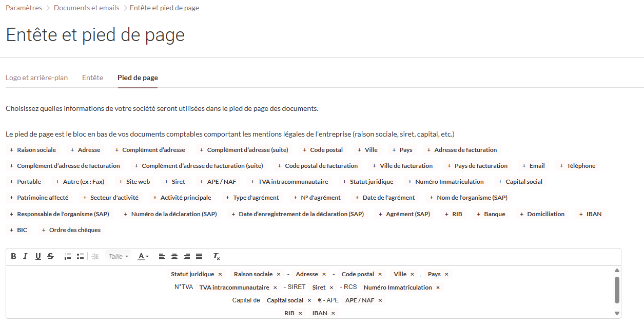644x326 pixels.
Task: Add the Responsable de l'organisme (SAP) field
Action: point(60,214)
